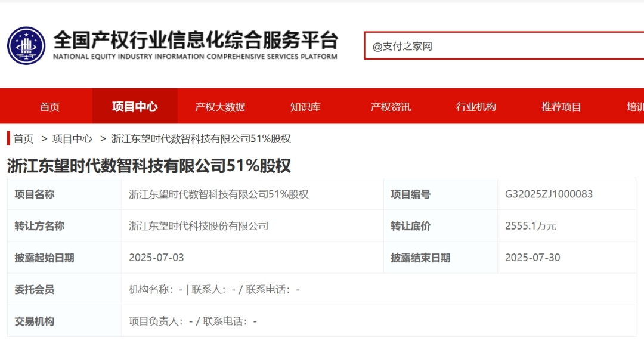Open the 首页 navigation tab

49,107
